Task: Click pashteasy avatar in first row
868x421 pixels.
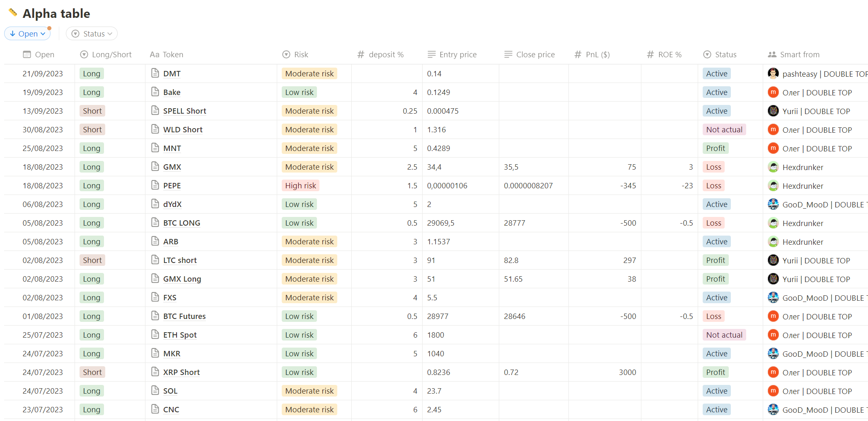Action: (x=773, y=73)
